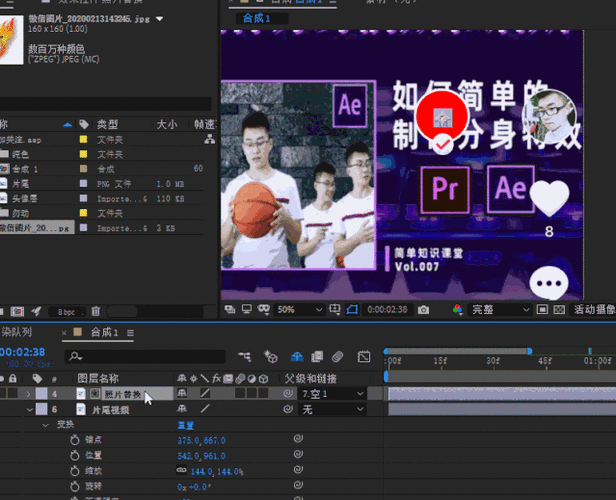Sort project items by 大小 column
The width and height of the screenshot is (616, 500).
[x=167, y=125]
